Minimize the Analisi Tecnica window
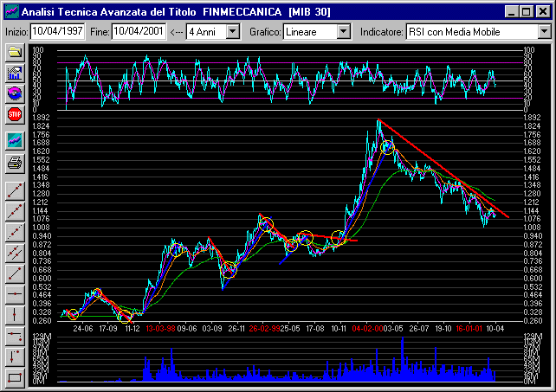Viewport: 556px width, 392px height. 511,12
